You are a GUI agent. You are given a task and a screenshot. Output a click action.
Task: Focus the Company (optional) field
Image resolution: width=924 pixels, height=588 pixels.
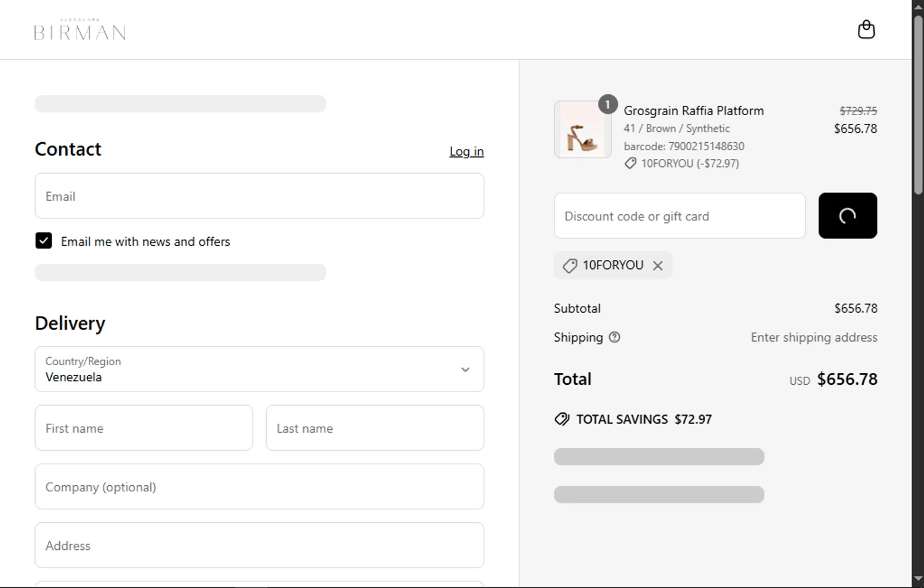[x=259, y=486]
